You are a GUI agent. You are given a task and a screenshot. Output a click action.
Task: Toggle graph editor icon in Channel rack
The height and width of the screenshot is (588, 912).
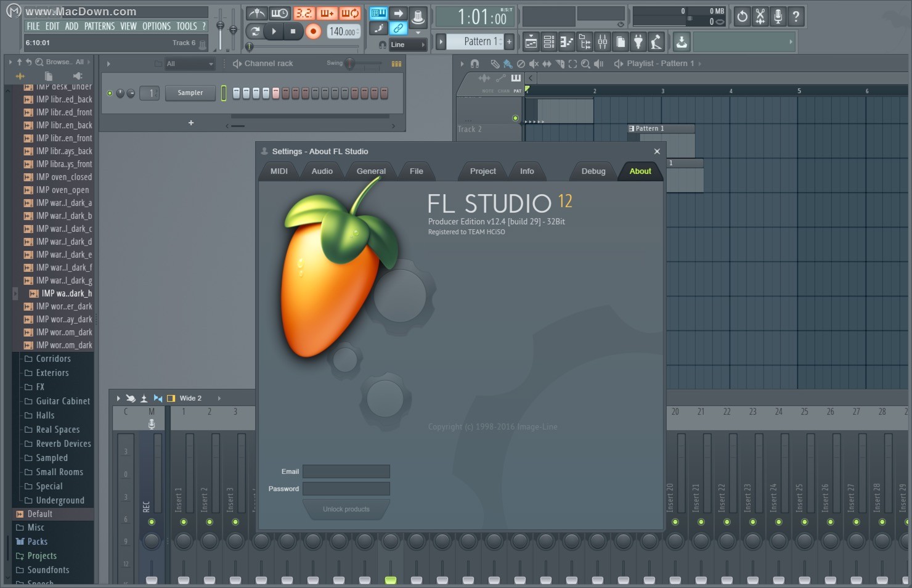point(396,63)
